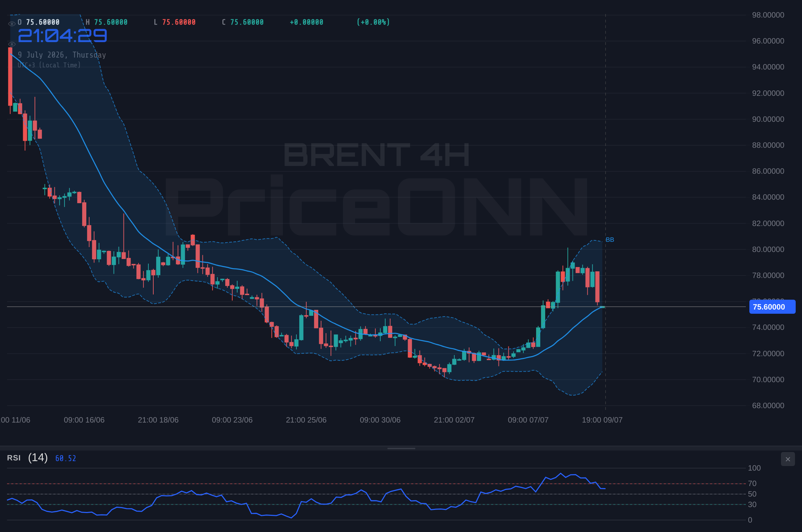Click the 82.00000 price axis label
The width and height of the screenshot is (802, 532).
pos(768,224)
